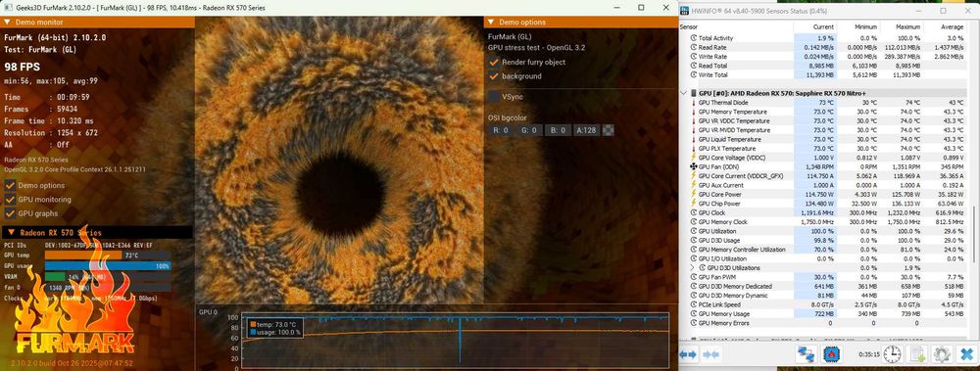
Task: Click the A:128 bgcolor field
Action: tap(587, 130)
